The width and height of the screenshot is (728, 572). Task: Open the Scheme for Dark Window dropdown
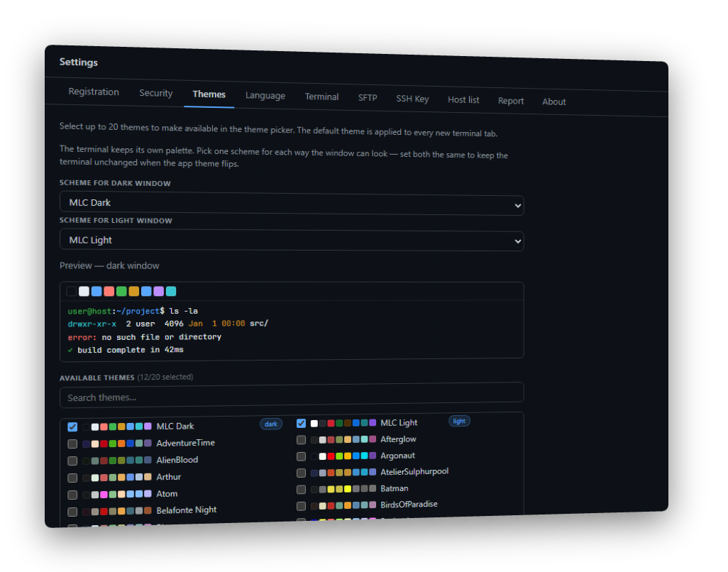(x=292, y=204)
